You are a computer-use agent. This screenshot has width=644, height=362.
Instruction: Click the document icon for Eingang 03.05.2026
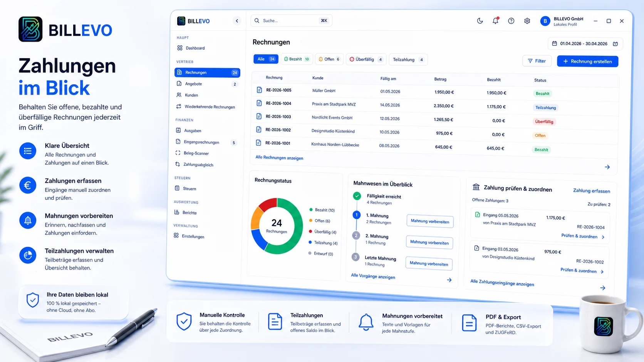tap(477, 248)
